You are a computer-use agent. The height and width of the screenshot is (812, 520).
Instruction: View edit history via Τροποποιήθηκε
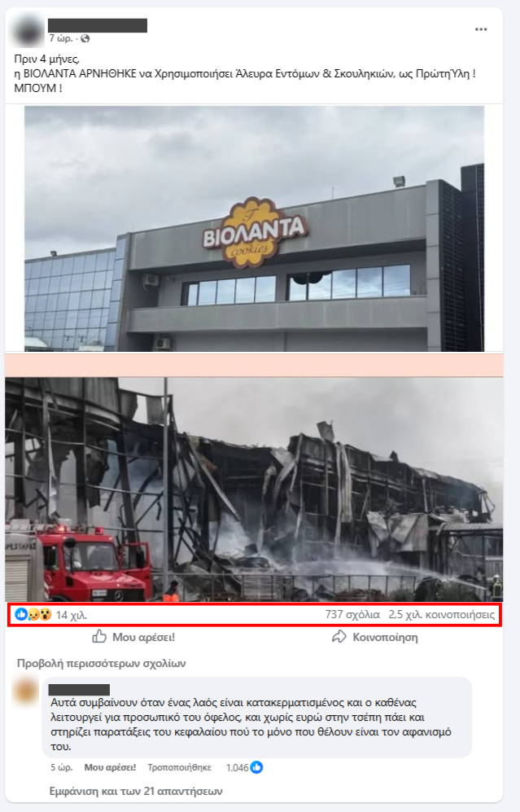click(x=180, y=767)
